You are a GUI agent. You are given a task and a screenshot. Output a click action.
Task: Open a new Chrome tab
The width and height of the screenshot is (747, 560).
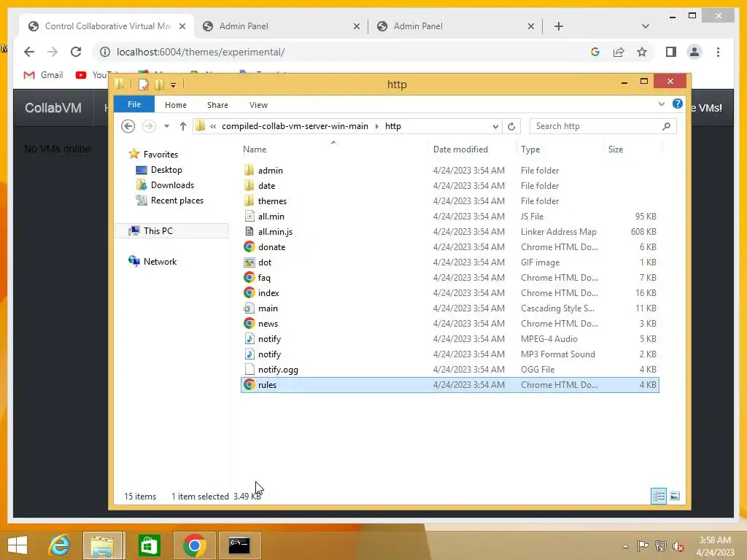[559, 26]
